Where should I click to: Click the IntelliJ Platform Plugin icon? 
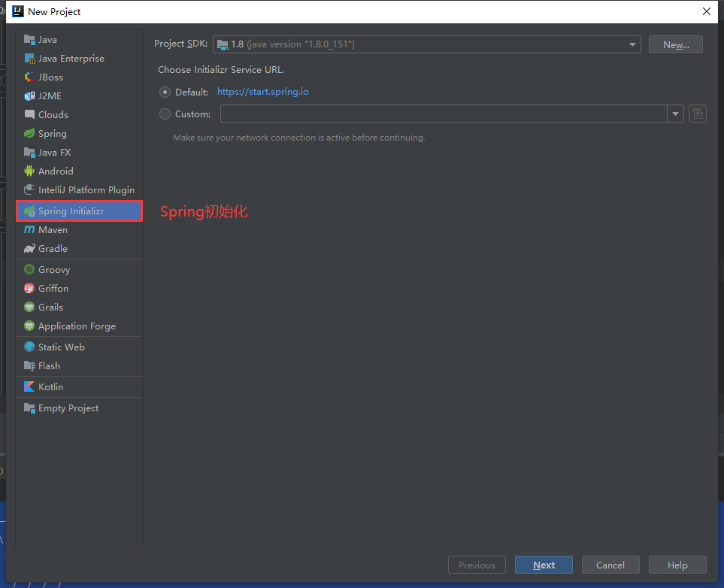tap(29, 189)
